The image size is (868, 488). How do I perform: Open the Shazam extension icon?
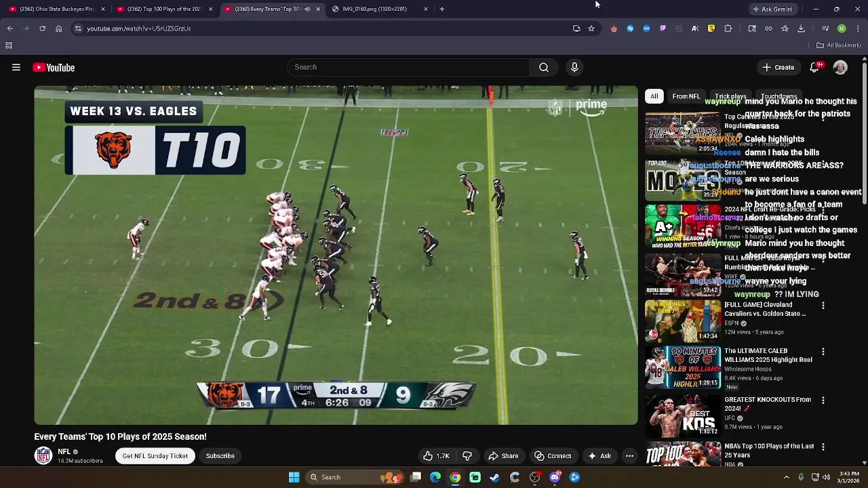630,28
